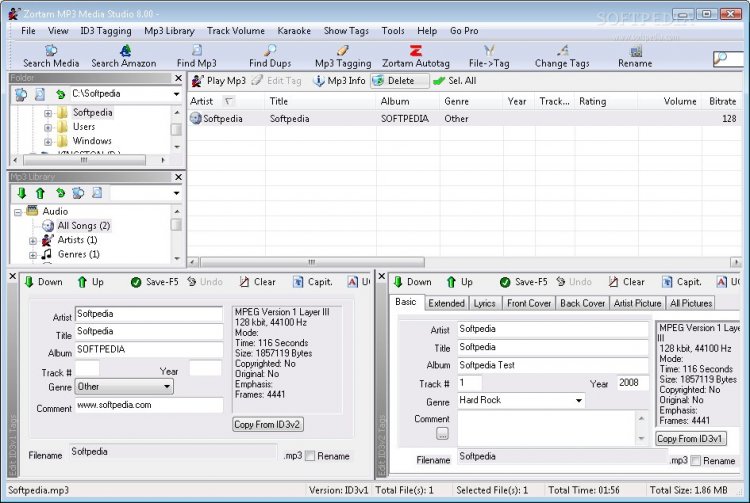Enable Rename checkbox in the ID3v1 panel
Viewport: 750px width, 503px height.
point(310,456)
